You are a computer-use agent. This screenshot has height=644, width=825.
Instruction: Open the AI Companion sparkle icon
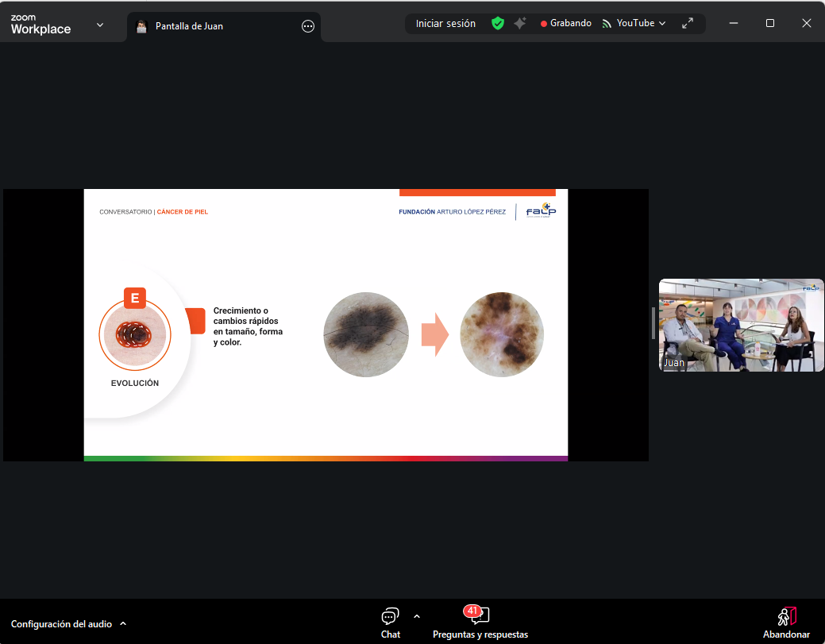pyautogui.click(x=520, y=24)
